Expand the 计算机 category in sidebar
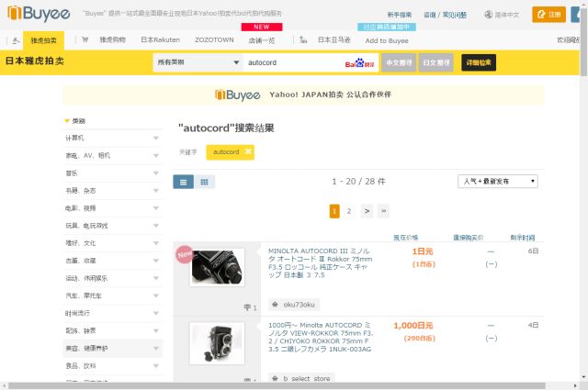The height and width of the screenshot is (390, 588). 156,138
